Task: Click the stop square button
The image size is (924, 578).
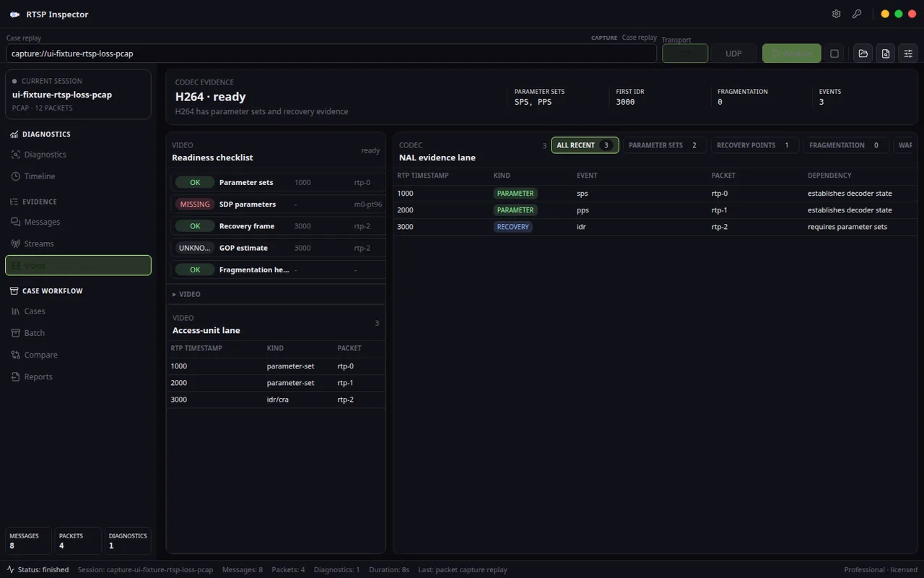Action: tap(834, 53)
